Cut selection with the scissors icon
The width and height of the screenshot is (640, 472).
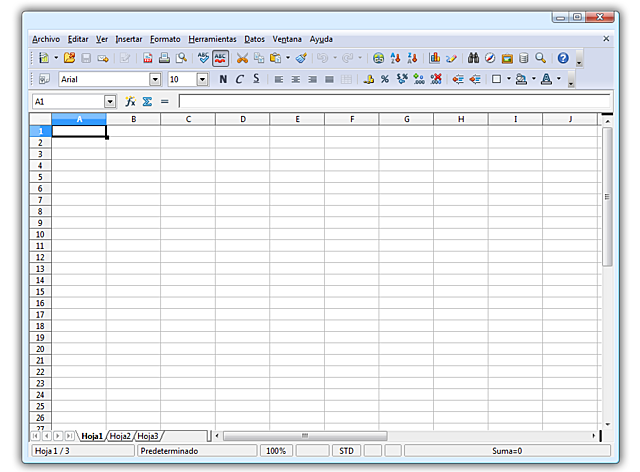point(242,58)
